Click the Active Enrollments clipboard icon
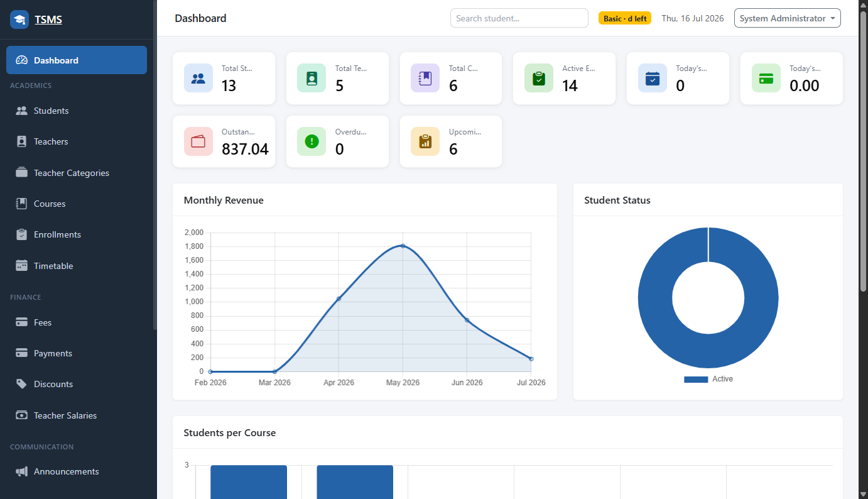 pyautogui.click(x=539, y=78)
